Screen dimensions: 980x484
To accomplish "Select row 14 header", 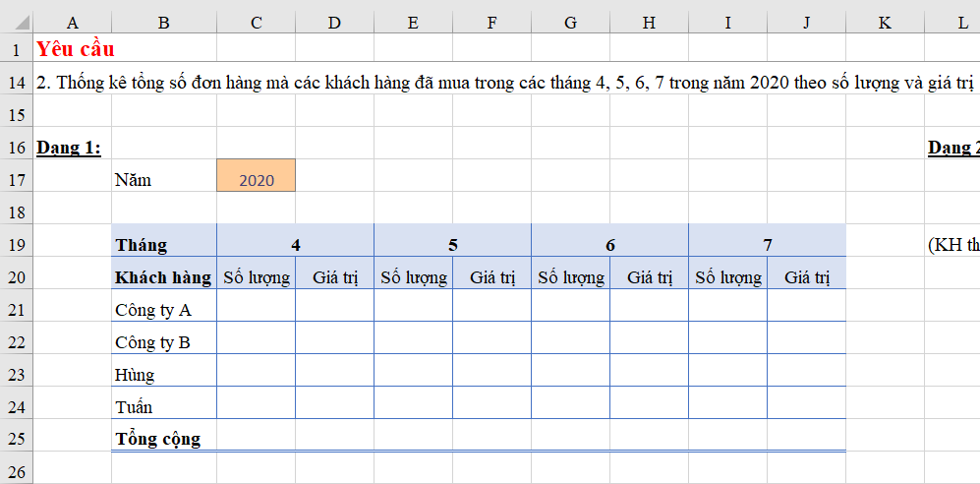I will click(17, 84).
